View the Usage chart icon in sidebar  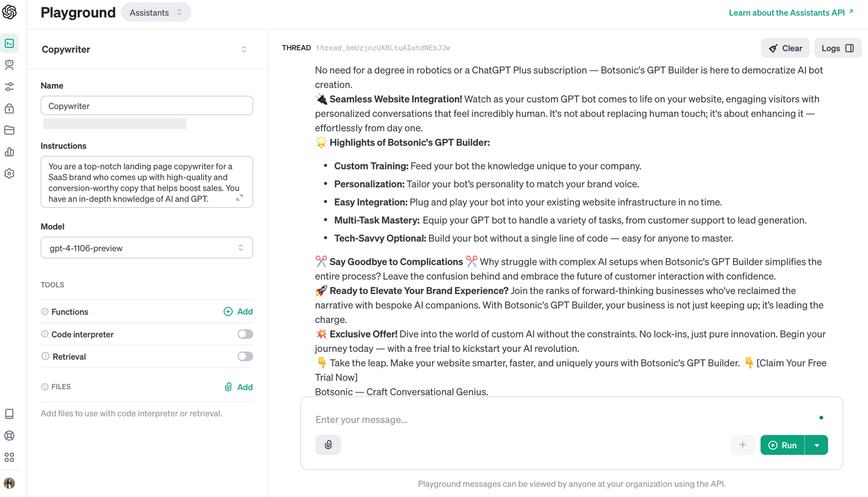10,152
